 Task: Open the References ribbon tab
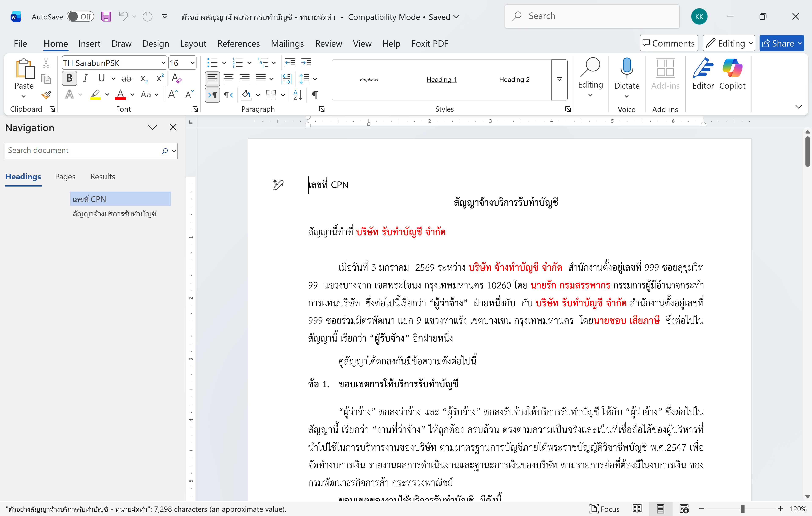point(238,44)
